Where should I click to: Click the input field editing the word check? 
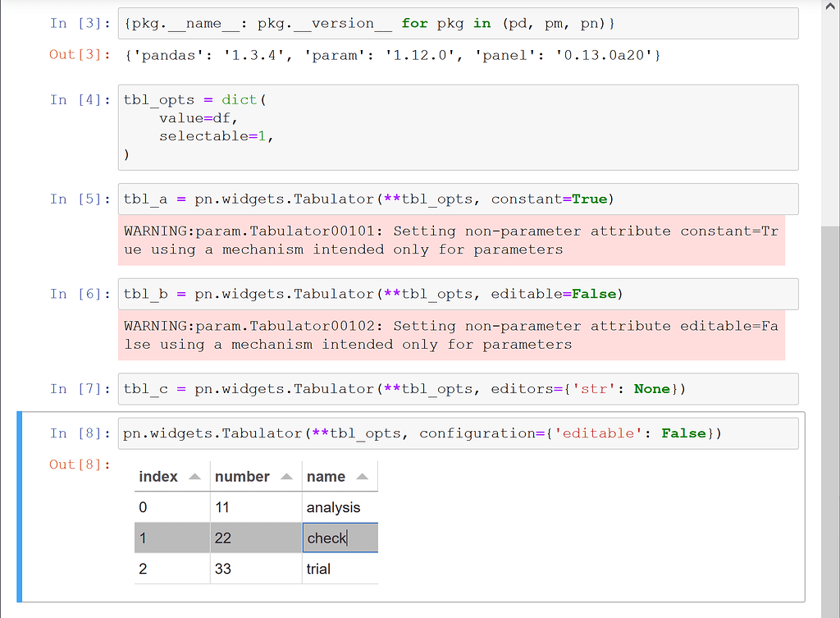(339, 538)
